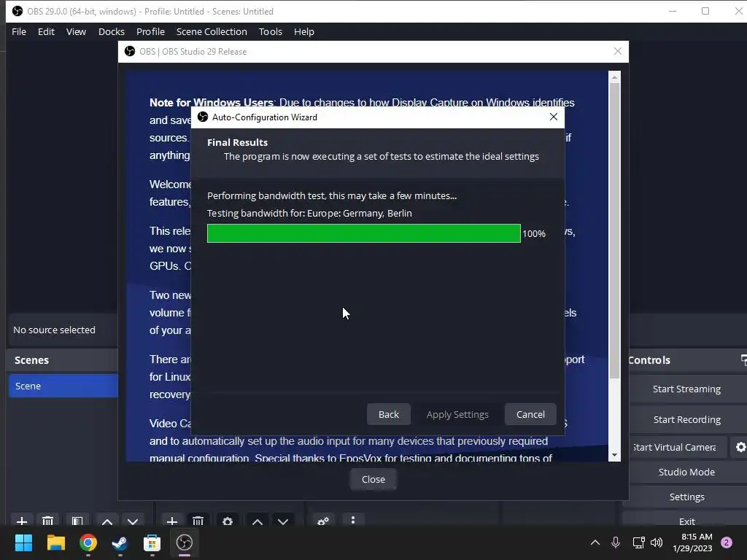
Task: Click the Scenes panel header
Action: click(x=63, y=360)
